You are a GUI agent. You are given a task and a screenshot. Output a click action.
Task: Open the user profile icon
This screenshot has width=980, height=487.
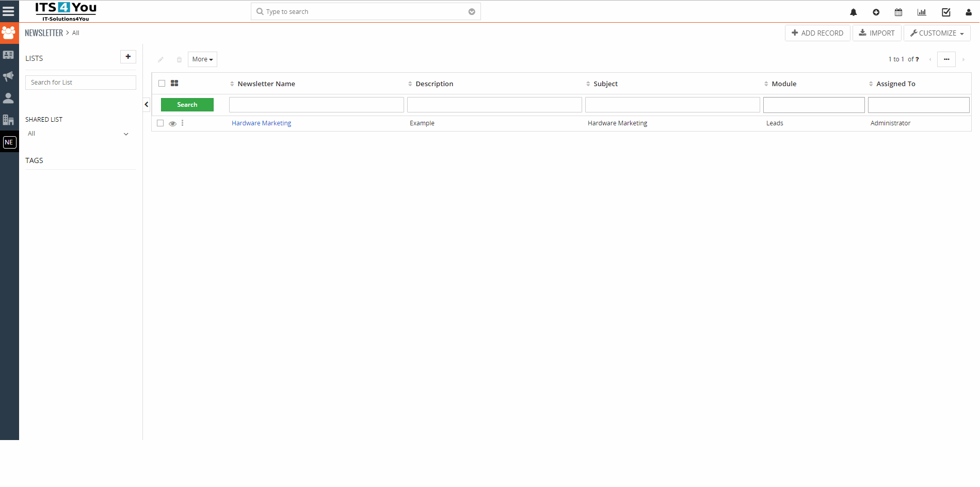pyautogui.click(x=969, y=12)
